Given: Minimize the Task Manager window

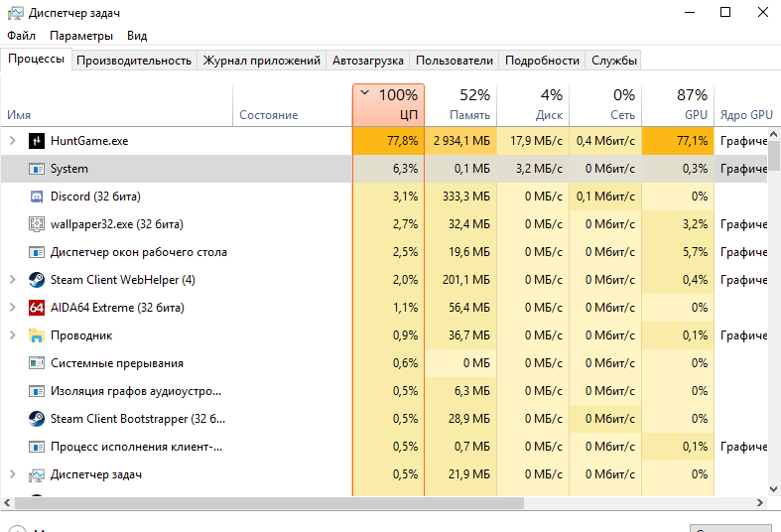Looking at the screenshot, I should click(690, 12).
